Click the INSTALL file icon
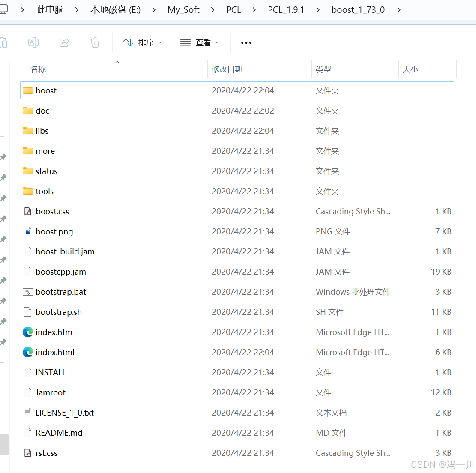Screen dimensions: 476x473 [27, 372]
